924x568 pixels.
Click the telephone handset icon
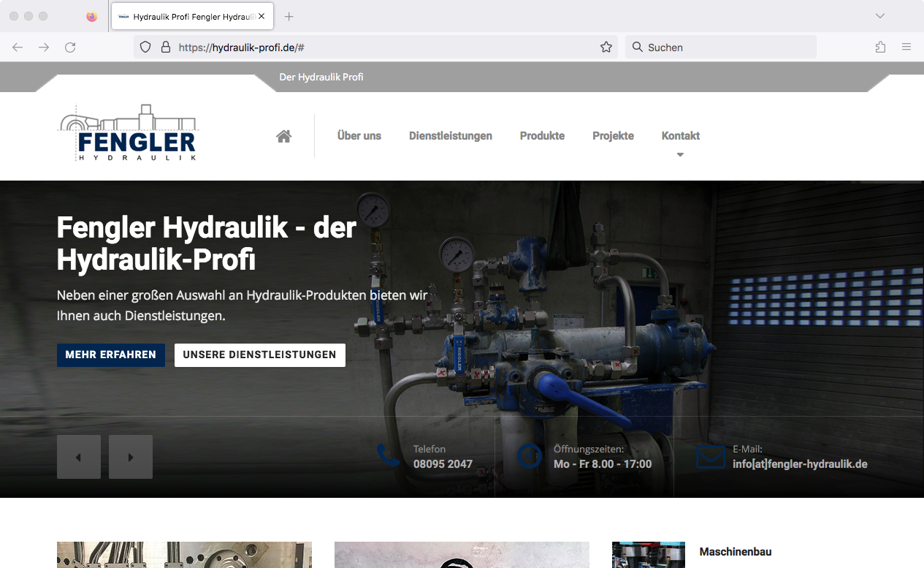pyautogui.click(x=388, y=455)
